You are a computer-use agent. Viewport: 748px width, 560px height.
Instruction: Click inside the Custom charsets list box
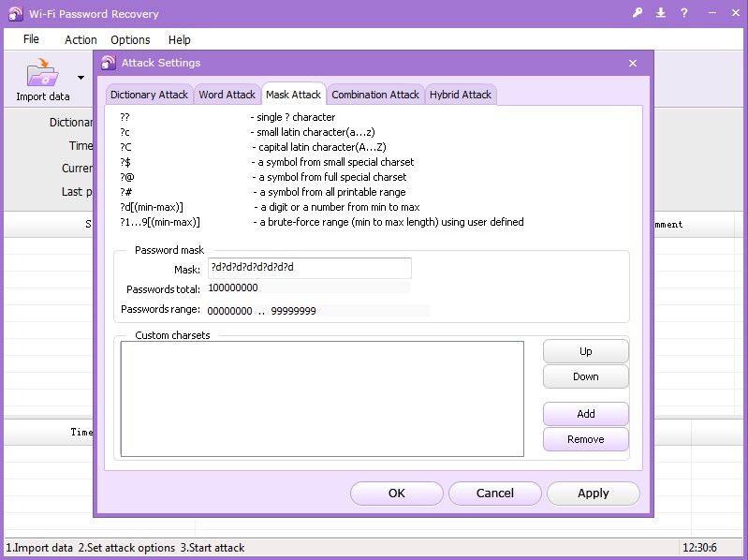[x=322, y=399]
